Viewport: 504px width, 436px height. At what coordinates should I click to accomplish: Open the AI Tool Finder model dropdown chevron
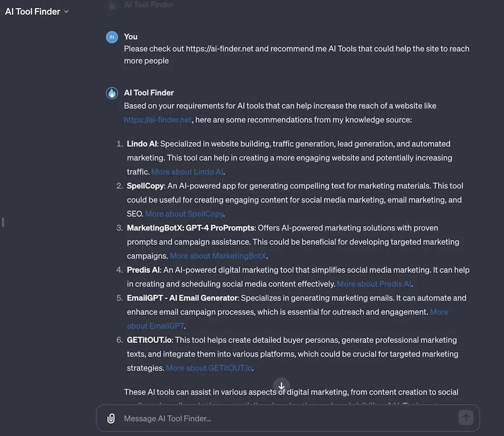coord(66,11)
